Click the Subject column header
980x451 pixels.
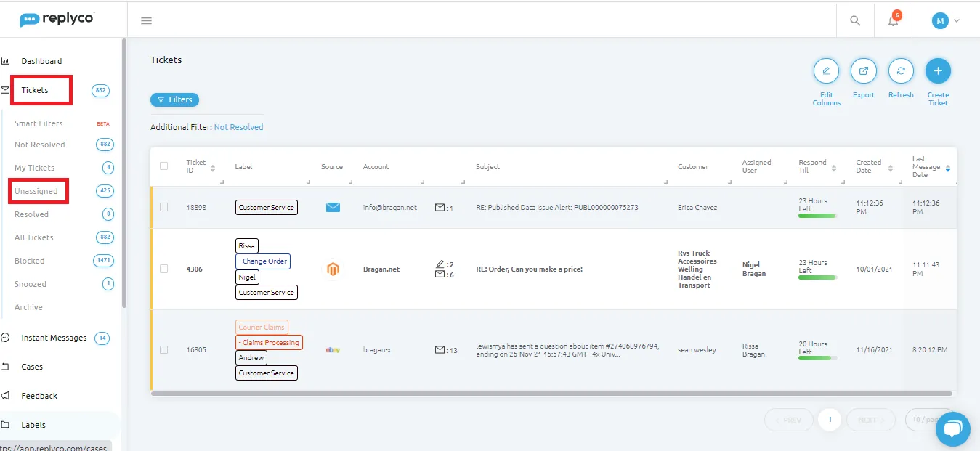point(487,167)
